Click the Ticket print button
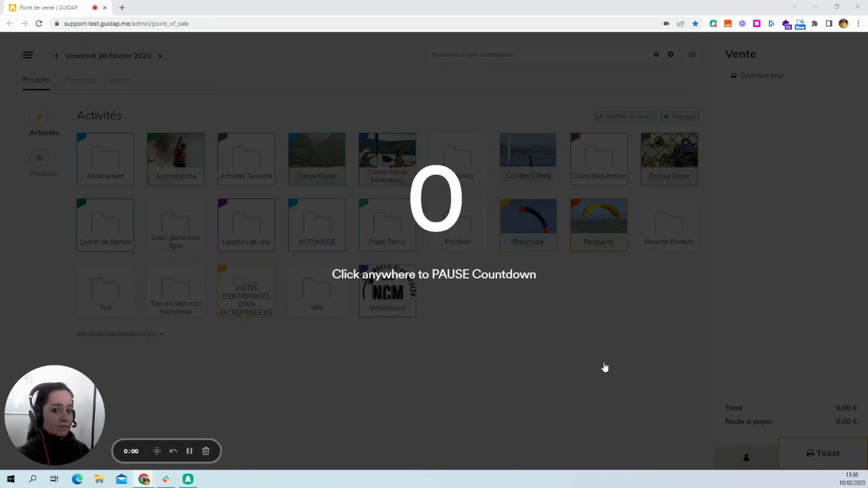 [823, 453]
